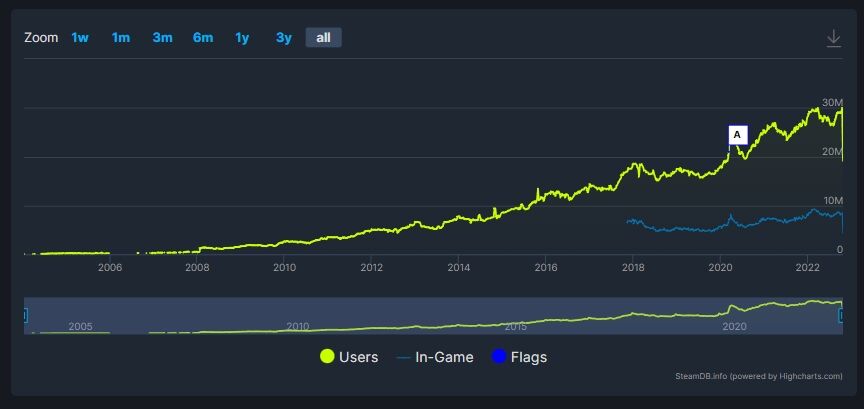Viewport: 864px width, 409px height.
Task: Click the 2020 label in navigator
Action: click(734, 326)
